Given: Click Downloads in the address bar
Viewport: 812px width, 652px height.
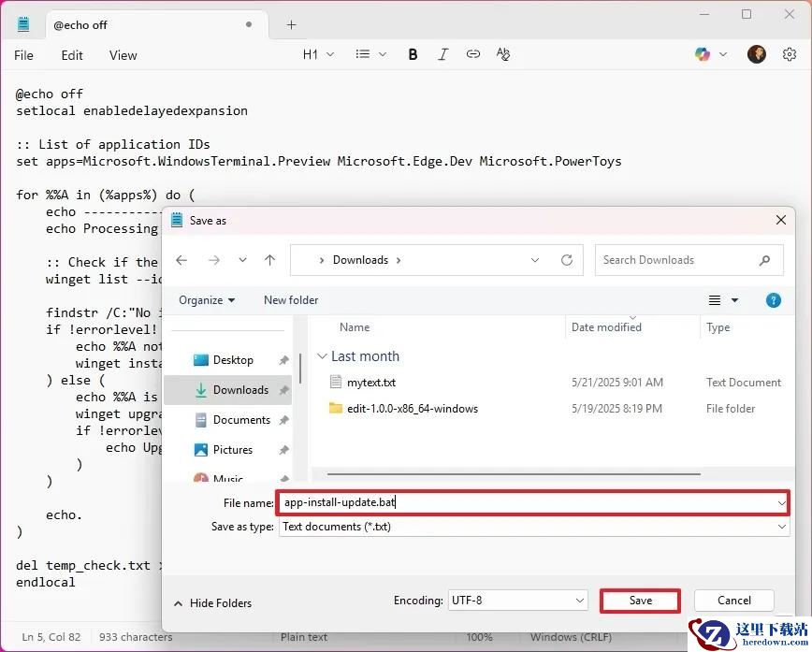Looking at the screenshot, I should [360, 260].
